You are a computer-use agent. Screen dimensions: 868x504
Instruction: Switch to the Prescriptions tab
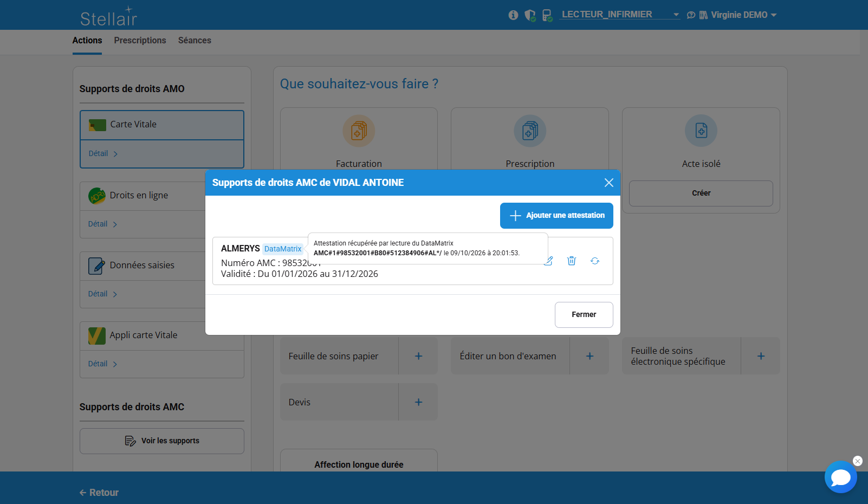point(140,41)
